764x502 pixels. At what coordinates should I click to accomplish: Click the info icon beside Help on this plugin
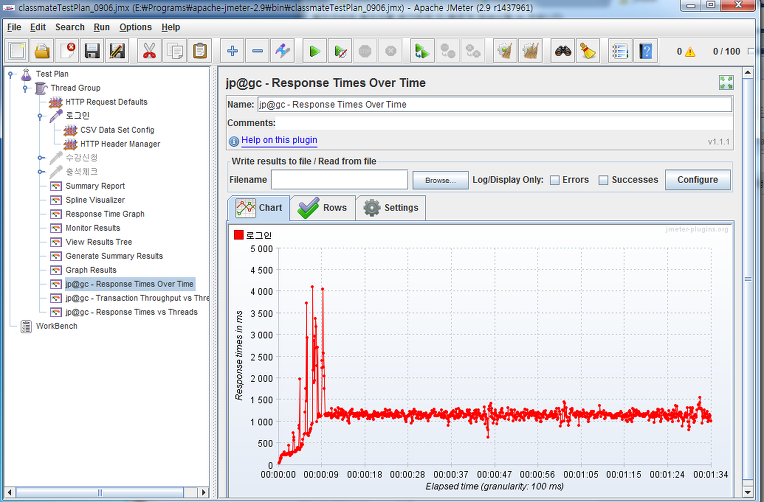click(x=233, y=141)
